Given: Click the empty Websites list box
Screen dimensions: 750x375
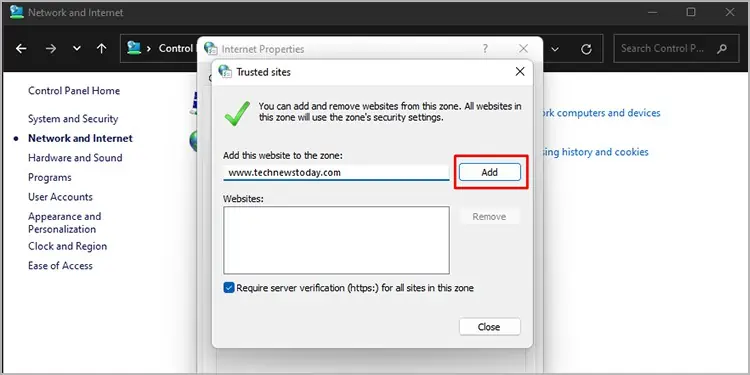Looking at the screenshot, I should pyautogui.click(x=336, y=240).
